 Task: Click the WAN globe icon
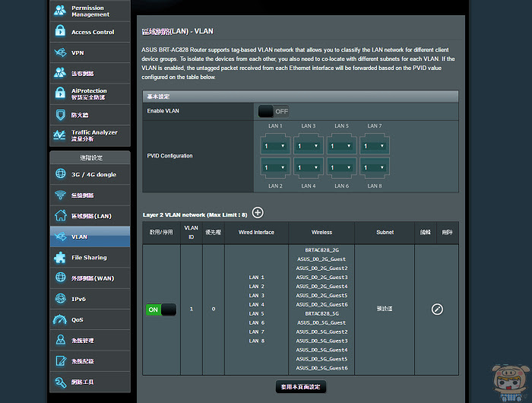coord(60,278)
